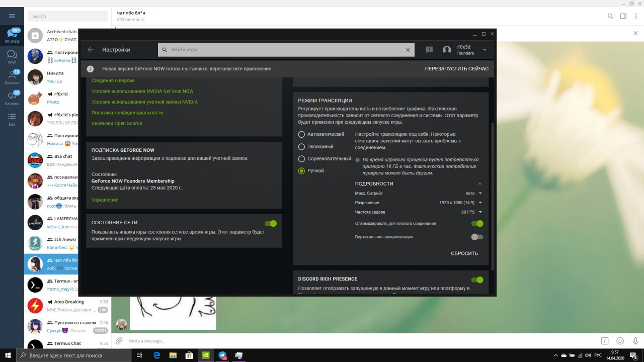The image size is (644, 362).
Task: Select the Экономный streaming mode
Action: 301,146
